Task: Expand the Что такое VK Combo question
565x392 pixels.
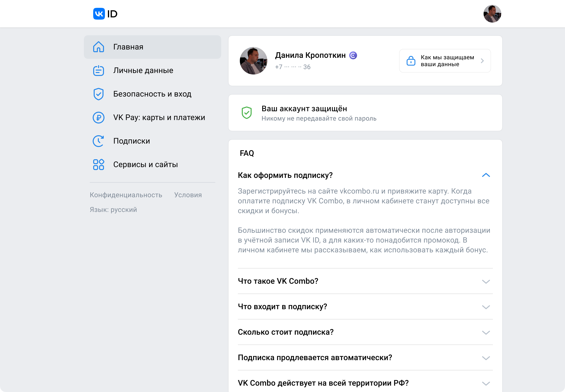Action: (x=486, y=282)
